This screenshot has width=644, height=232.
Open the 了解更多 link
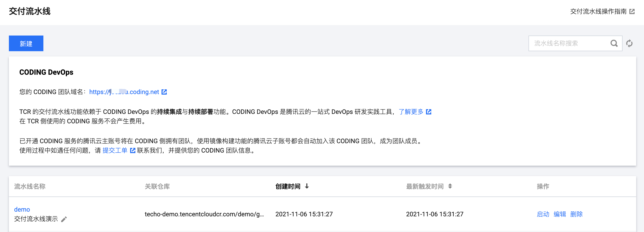[411, 112]
